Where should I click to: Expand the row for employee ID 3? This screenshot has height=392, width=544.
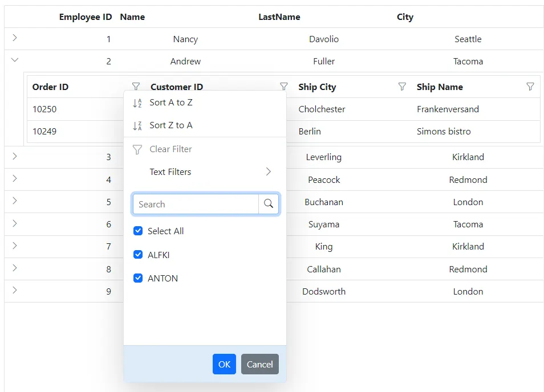point(15,157)
